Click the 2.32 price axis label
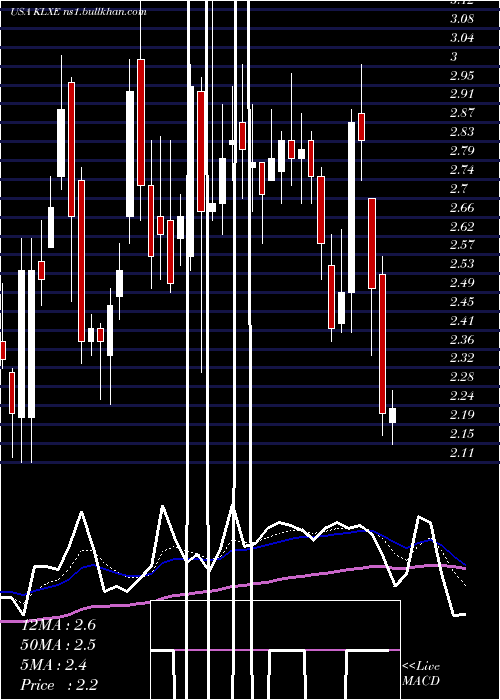500x700 pixels. [462, 358]
